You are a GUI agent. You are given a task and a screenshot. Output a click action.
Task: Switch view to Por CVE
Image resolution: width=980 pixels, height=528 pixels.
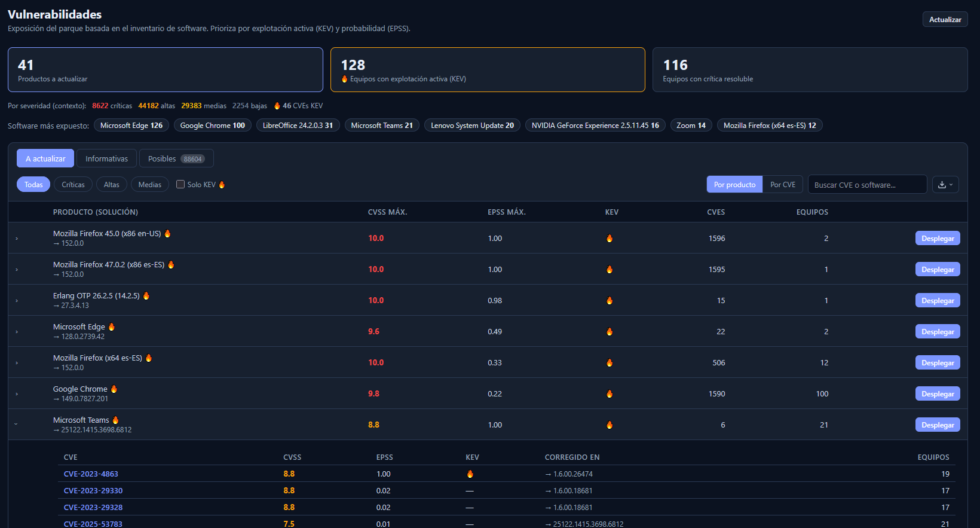[783, 185]
